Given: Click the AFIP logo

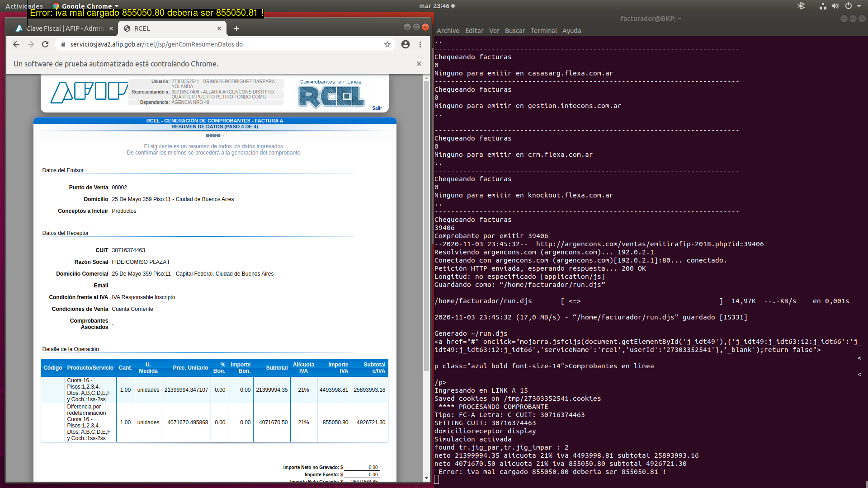Looking at the screenshot, I should (89, 92).
